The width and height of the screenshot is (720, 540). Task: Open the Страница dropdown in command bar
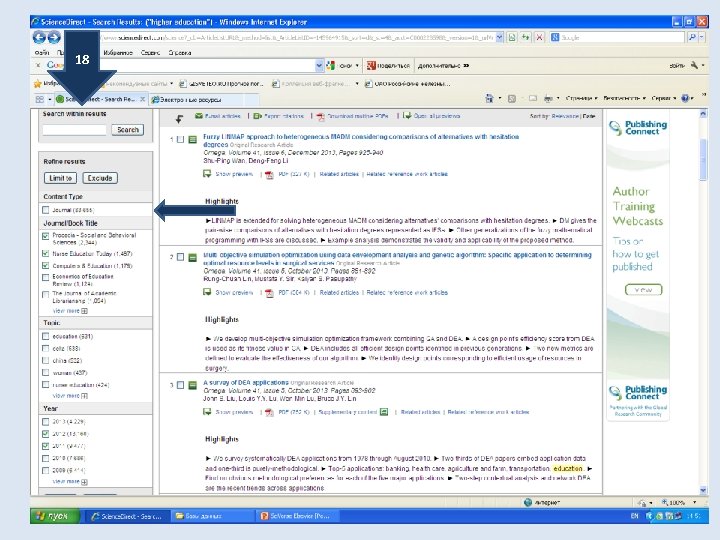tap(581, 98)
